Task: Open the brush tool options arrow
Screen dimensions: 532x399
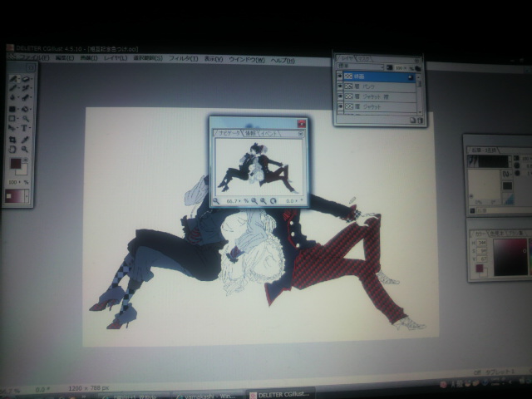Action: click(x=18, y=79)
